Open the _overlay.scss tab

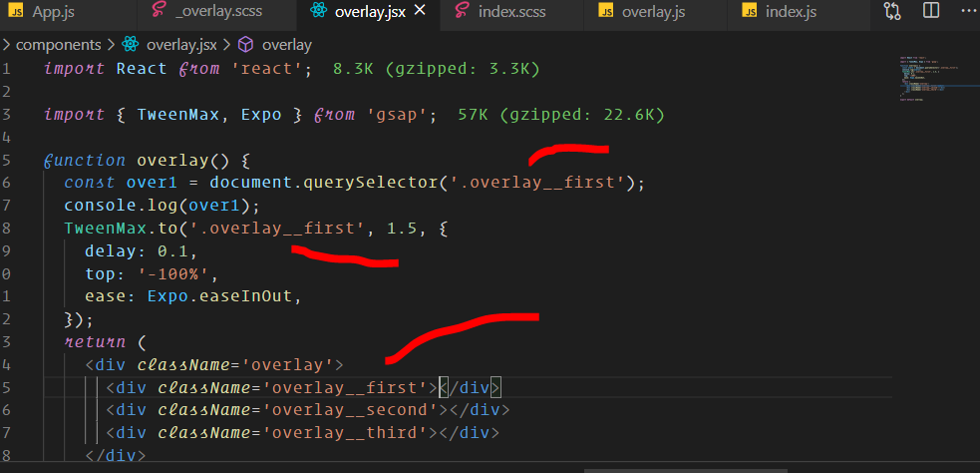coord(217,12)
